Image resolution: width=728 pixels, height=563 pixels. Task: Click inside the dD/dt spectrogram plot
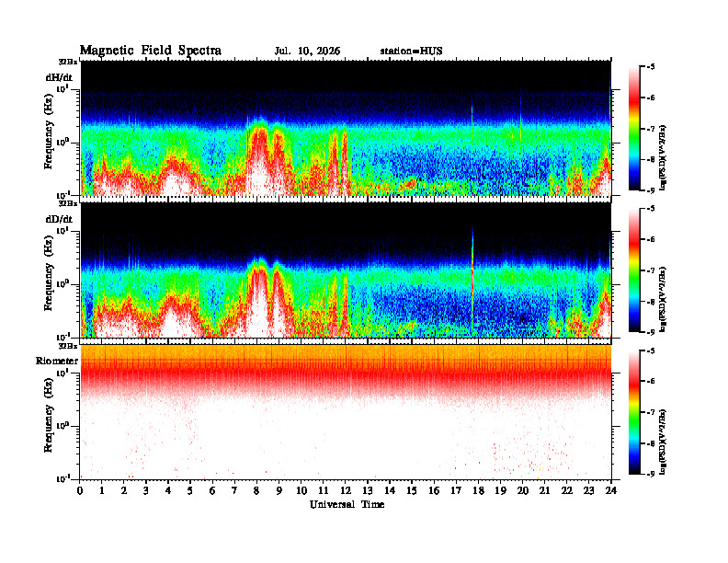pyautogui.click(x=346, y=270)
